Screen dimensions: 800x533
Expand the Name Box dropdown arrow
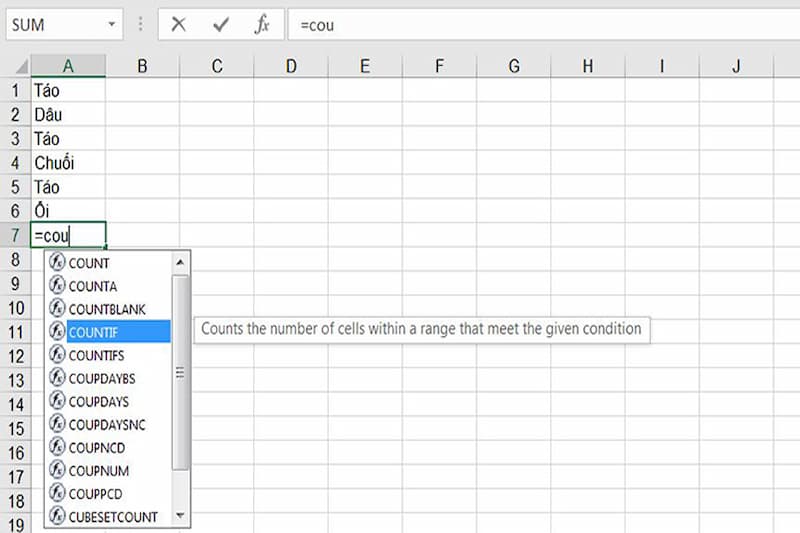pos(111,24)
